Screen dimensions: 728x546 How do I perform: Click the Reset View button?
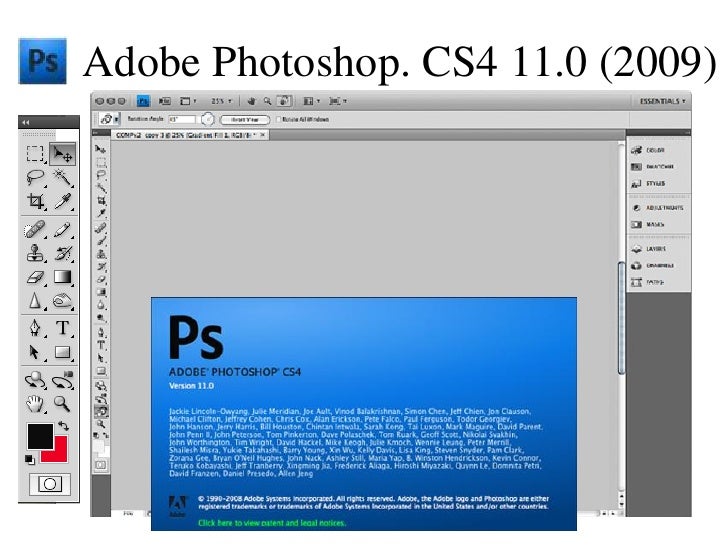(x=245, y=120)
